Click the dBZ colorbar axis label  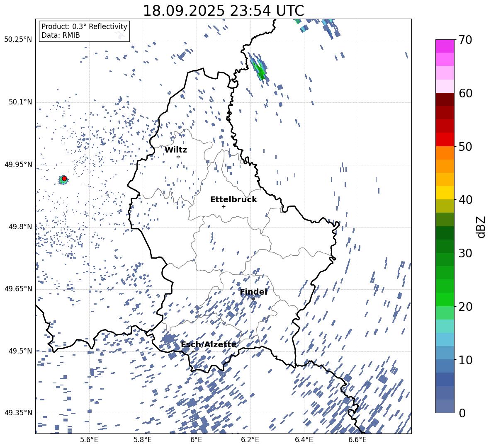pyautogui.click(x=481, y=227)
